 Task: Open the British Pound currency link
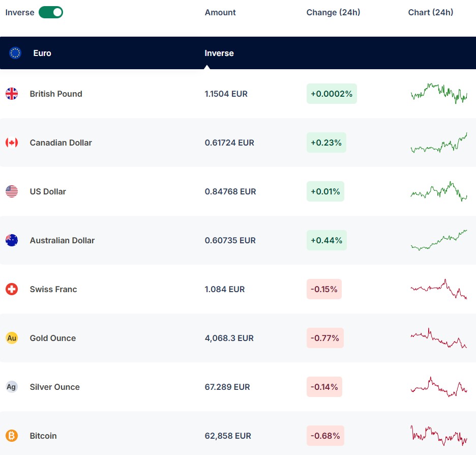(56, 94)
